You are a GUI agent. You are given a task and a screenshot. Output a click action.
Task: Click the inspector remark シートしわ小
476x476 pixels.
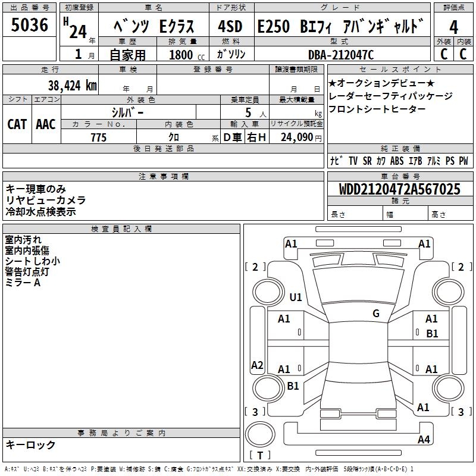click(x=32, y=261)
